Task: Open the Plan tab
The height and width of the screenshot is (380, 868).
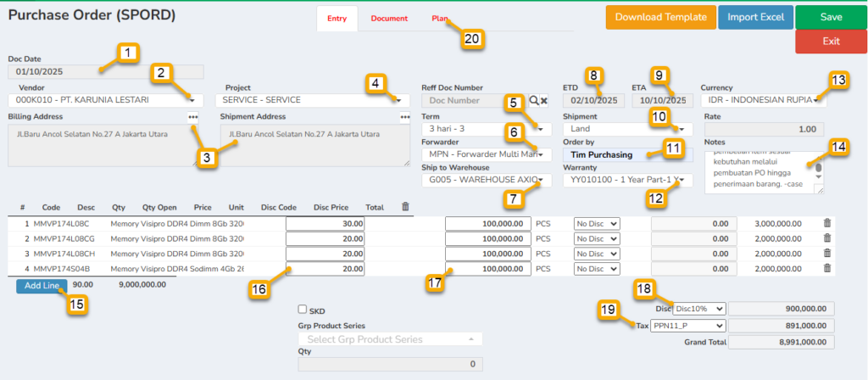Action: [440, 19]
